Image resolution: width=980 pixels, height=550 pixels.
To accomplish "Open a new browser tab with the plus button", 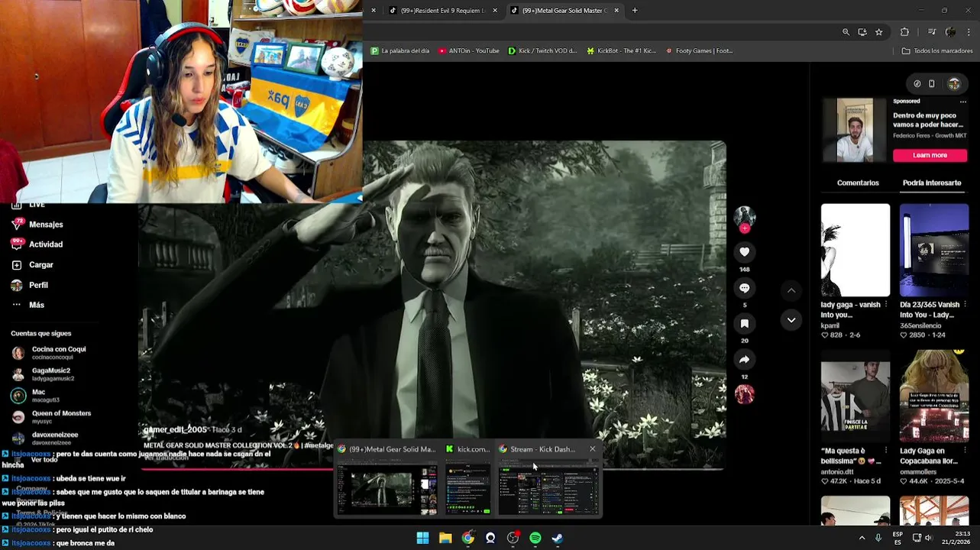I will coord(635,11).
